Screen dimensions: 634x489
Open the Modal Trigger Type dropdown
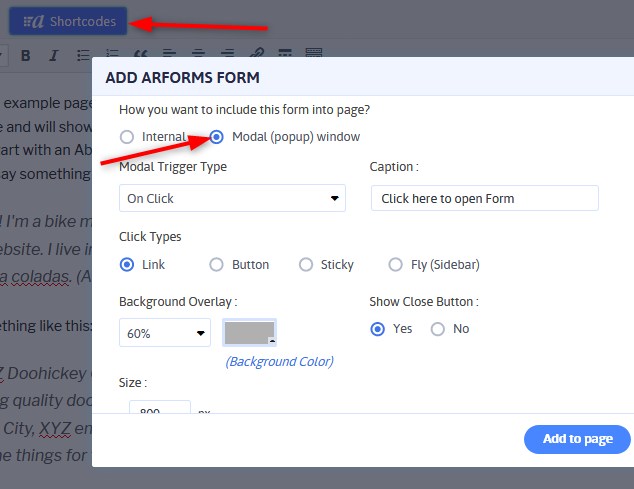[232, 198]
